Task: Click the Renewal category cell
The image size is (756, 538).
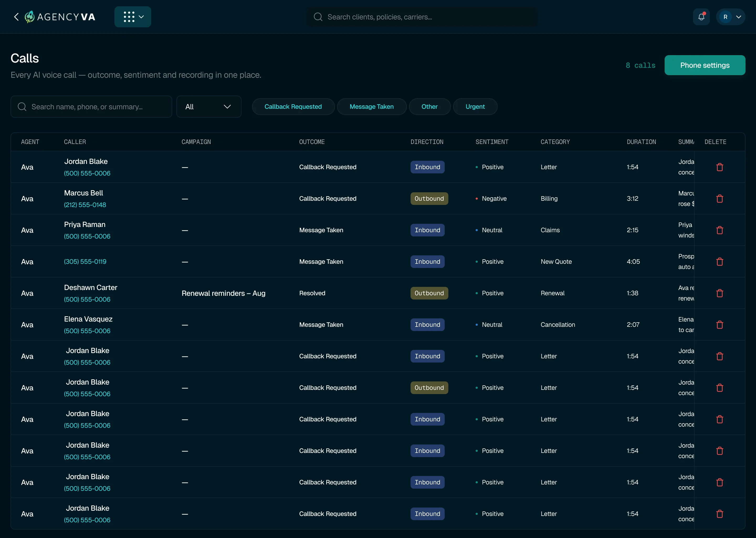Action: (553, 293)
